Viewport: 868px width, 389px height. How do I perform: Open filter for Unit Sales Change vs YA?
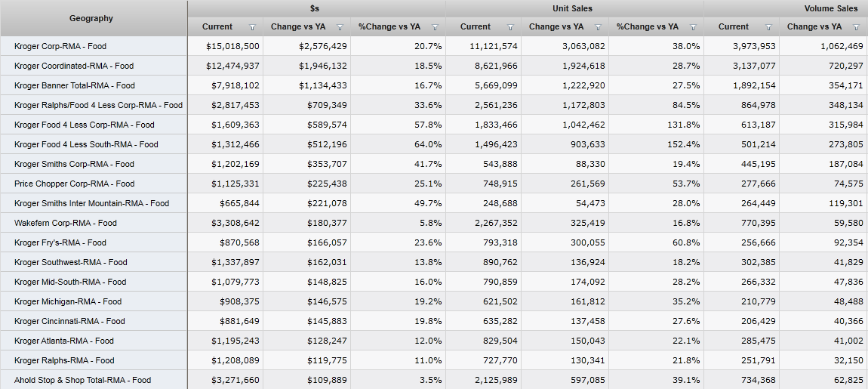pos(598,27)
